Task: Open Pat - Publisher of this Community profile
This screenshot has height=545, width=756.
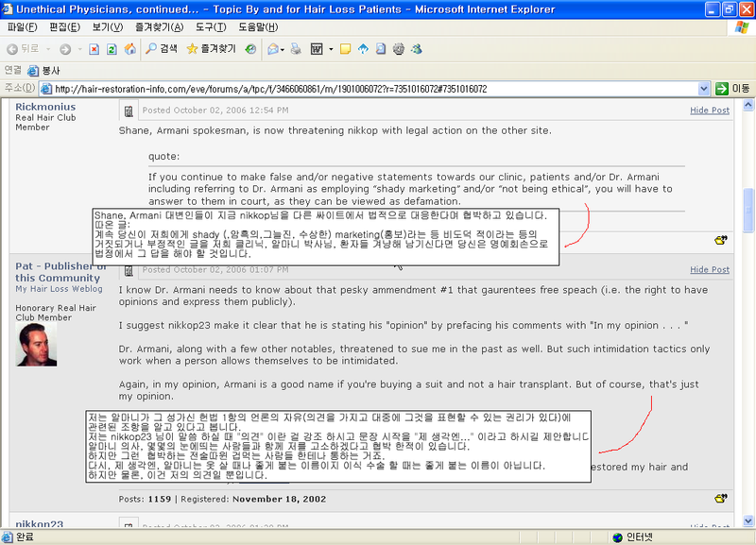Action: coord(60,272)
